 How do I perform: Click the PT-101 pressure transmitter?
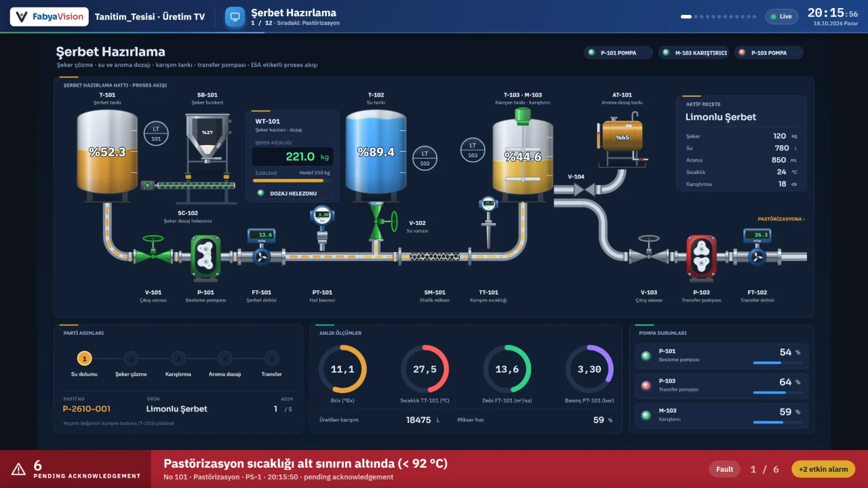pos(323,228)
